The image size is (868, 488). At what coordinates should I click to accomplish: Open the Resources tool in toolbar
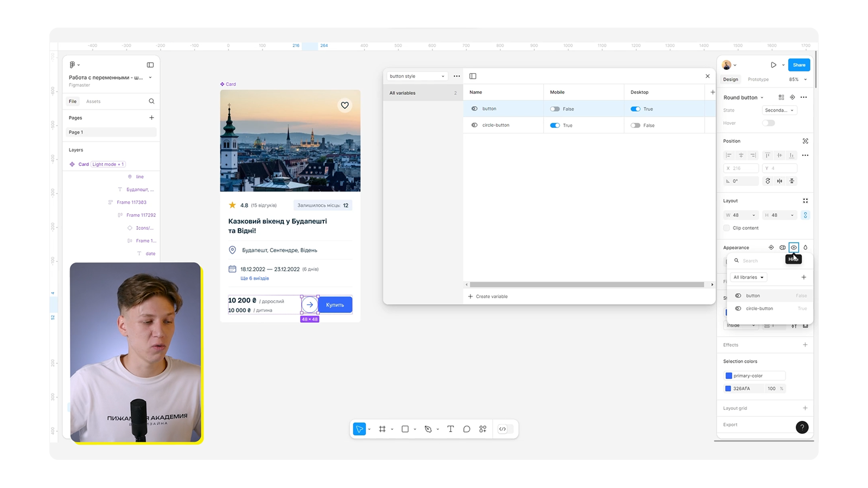click(483, 429)
